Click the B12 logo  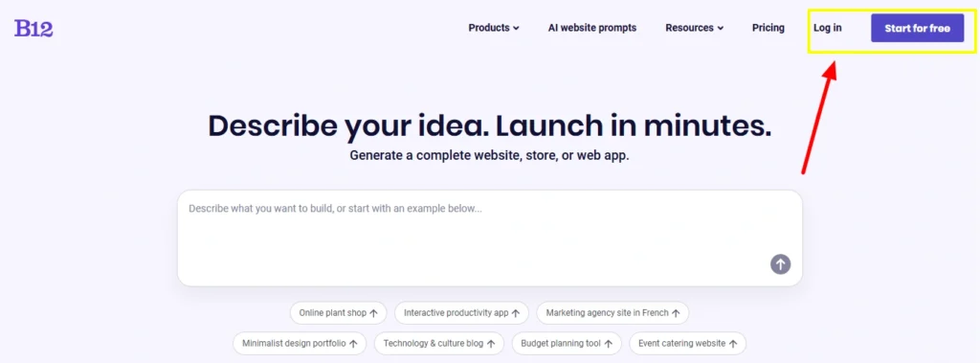pos(33,28)
